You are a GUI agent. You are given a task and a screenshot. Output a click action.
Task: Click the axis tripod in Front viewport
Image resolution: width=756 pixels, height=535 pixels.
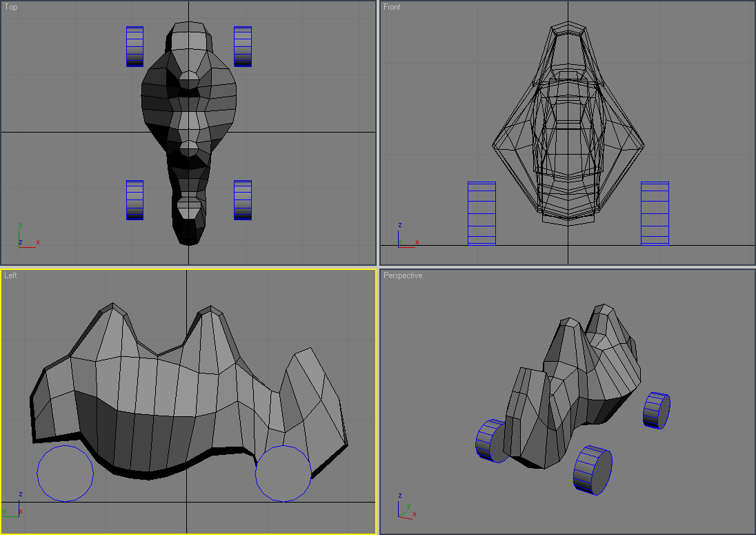408,236
